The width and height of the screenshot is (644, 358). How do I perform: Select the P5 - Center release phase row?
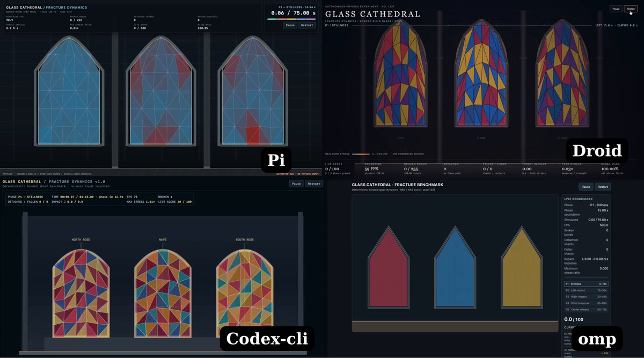(x=586, y=309)
